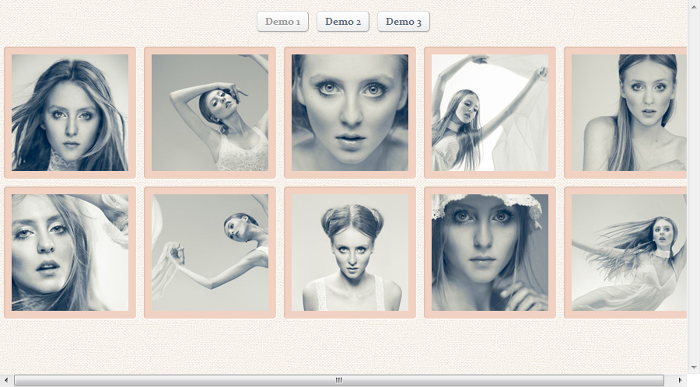View the flying hair and dress photo
700x387 pixels.
point(625,253)
